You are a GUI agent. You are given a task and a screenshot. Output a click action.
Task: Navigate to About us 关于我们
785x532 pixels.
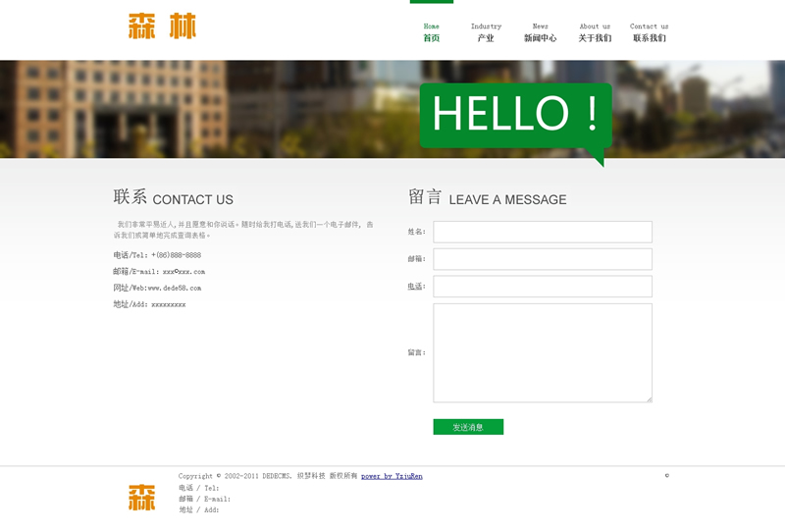tap(595, 32)
